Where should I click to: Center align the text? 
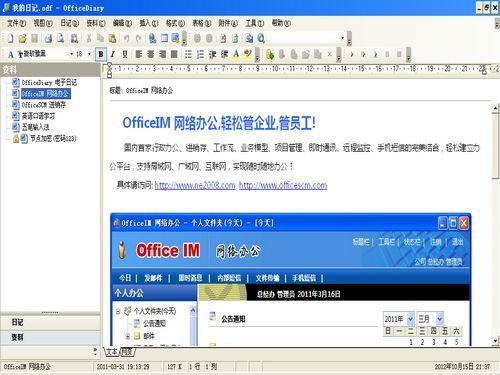(x=151, y=54)
